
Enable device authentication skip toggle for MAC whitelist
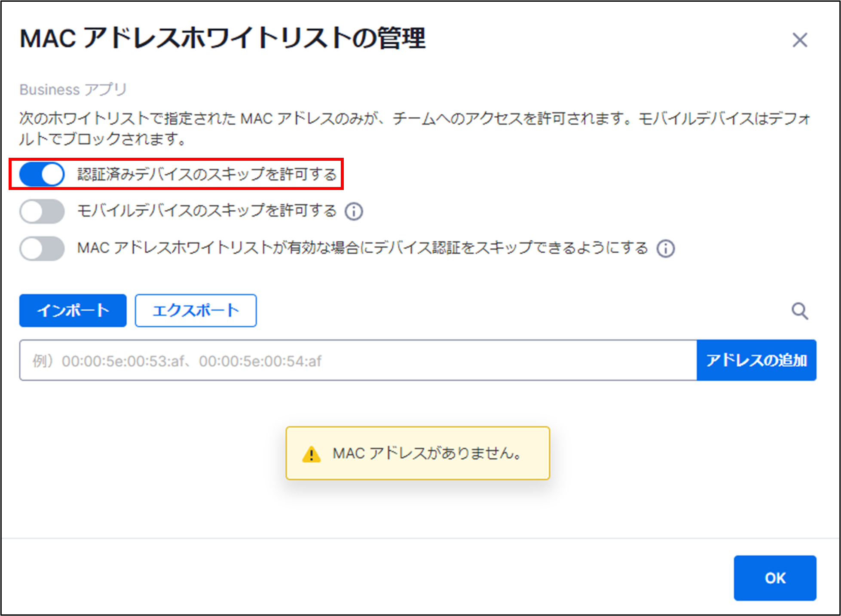tap(42, 248)
